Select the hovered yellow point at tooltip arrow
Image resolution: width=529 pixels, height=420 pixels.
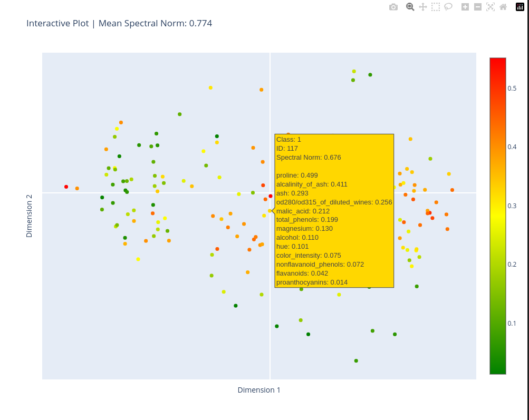(270, 211)
